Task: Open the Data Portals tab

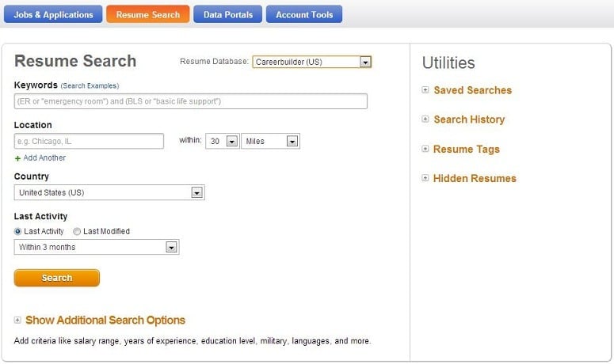Action: tap(227, 14)
